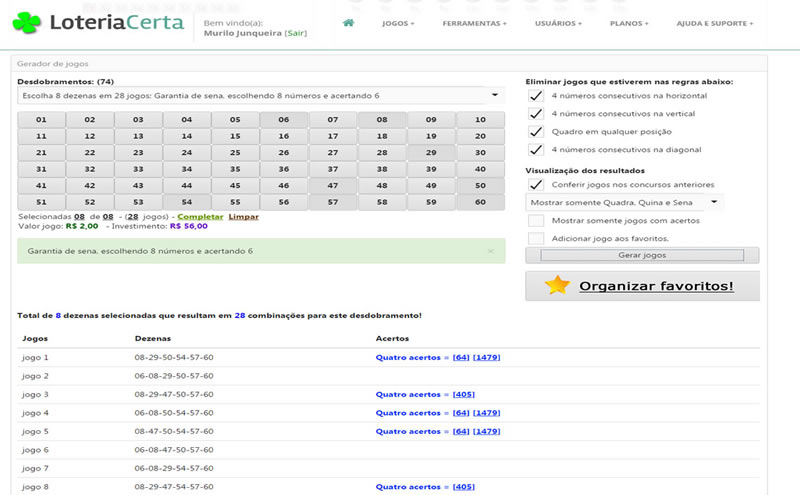
Task: Click the green home icon in navbar
Action: click(348, 22)
